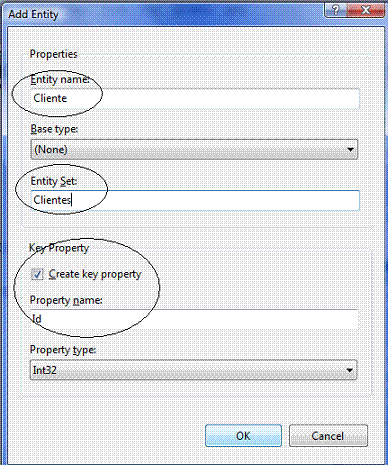The image size is (388, 465).
Task: Confirm with the OK button
Action: (243, 436)
